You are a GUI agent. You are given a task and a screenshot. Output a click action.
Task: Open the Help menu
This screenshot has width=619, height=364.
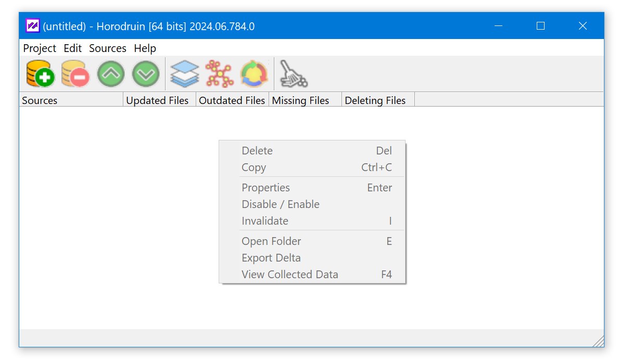pos(145,48)
